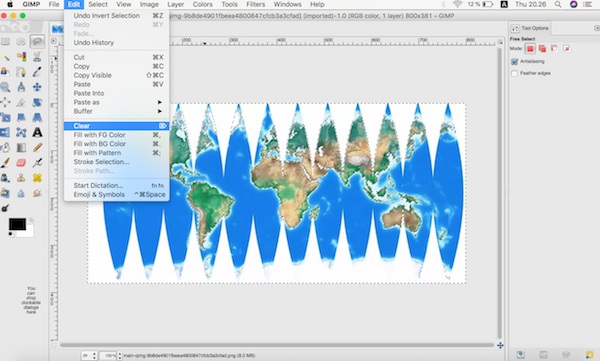Click save tool options icon
This screenshot has width=600, height=361.
pyautogui.click(x=520, y=355)
